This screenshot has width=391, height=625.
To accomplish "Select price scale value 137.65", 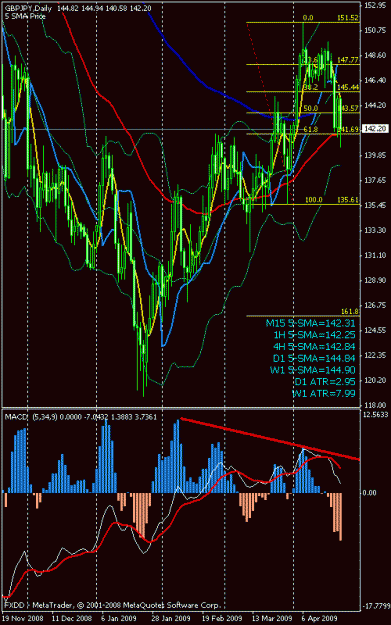I will [375, 180].
